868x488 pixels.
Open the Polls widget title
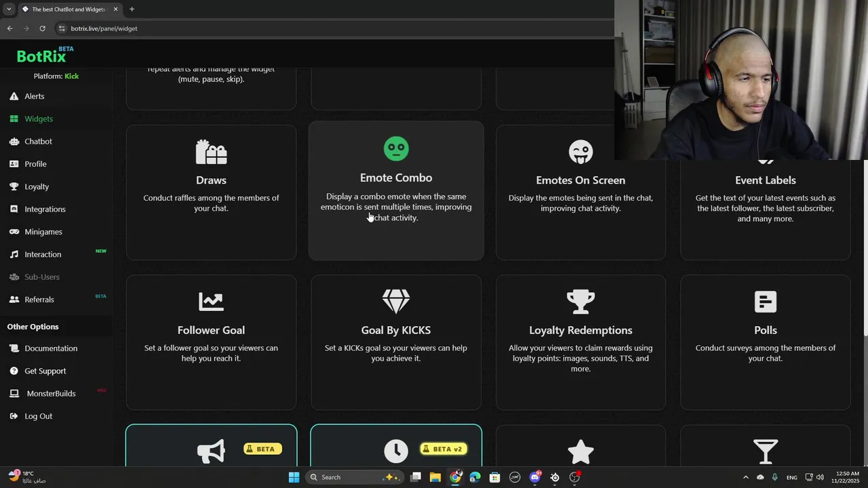(765, 330)
